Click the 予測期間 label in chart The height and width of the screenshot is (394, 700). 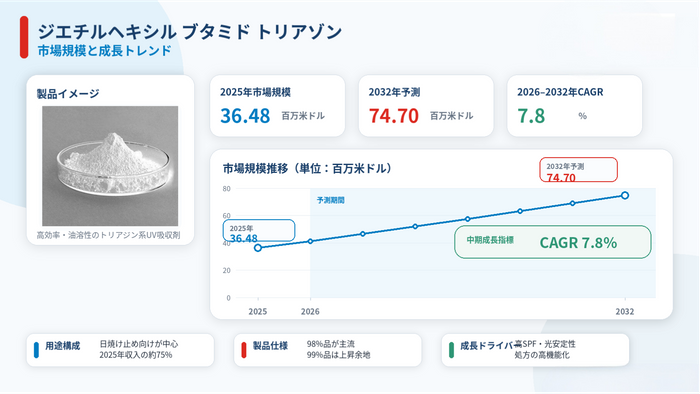coord(330,200)
